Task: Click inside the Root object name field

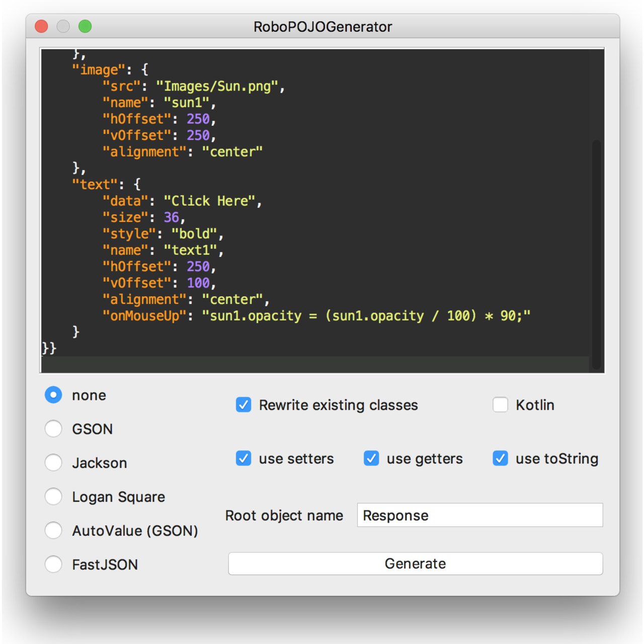Action: click(x=479, y=515)
